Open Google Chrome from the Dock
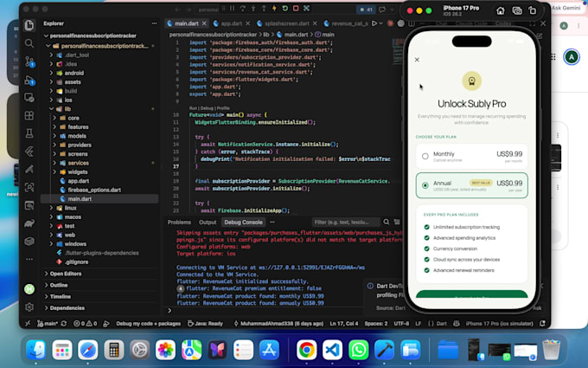588x368 pixels. click(306, 350)
